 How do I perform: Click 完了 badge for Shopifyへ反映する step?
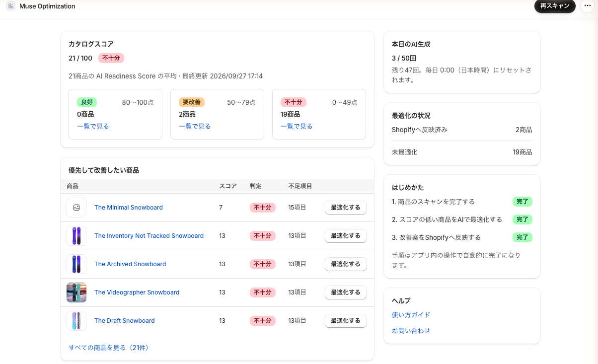[523, 237]
